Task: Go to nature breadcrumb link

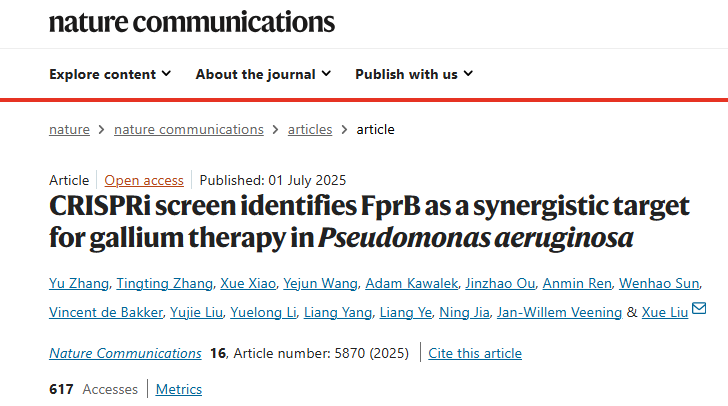Action: pos(69,129)
